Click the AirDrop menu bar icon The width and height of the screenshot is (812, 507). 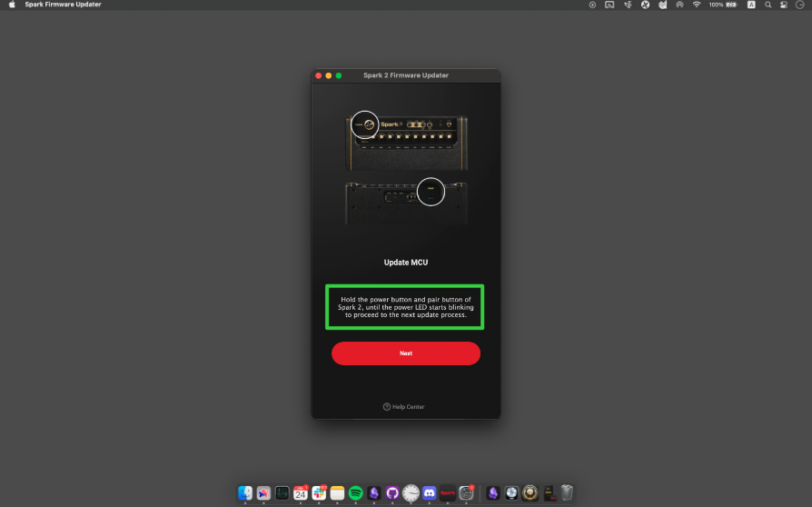tap(680, 5)
